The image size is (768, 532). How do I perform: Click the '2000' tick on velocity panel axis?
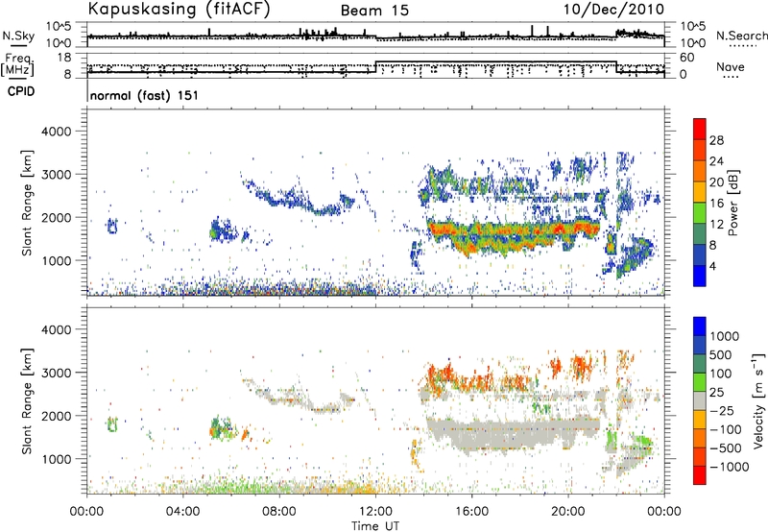56,416
